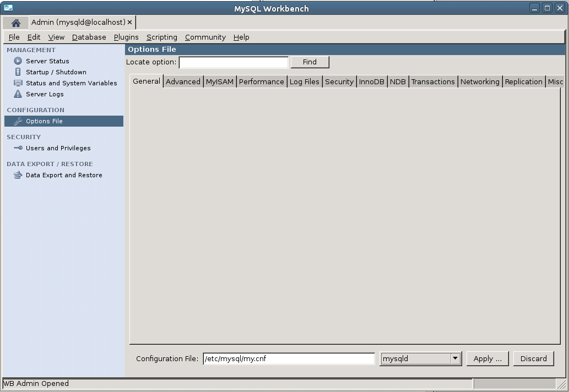Discard the configuration changes

click(533, 358)
